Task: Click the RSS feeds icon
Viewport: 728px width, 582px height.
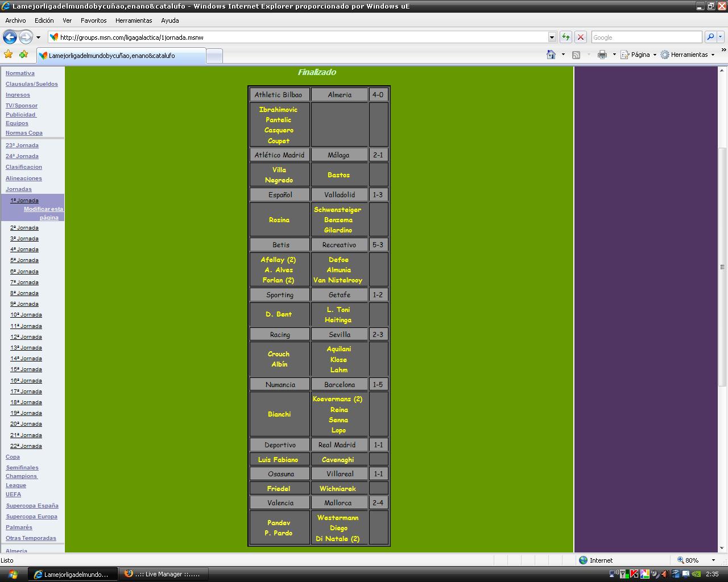Action: [576, 55]
